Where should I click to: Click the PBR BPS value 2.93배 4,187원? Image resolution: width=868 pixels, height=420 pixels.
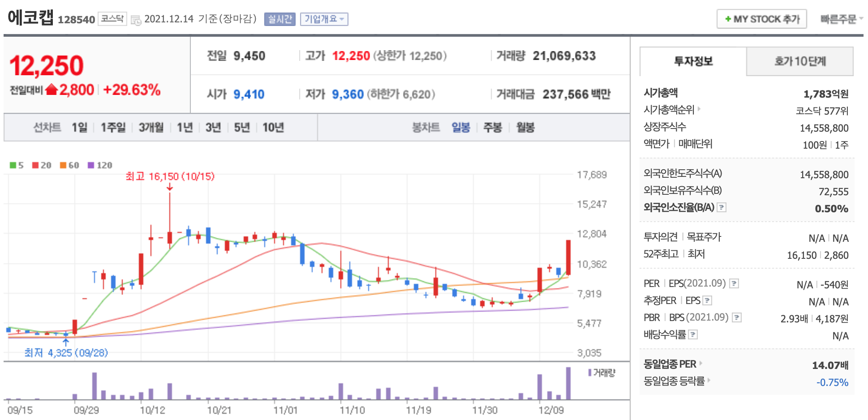coord(815,319)
